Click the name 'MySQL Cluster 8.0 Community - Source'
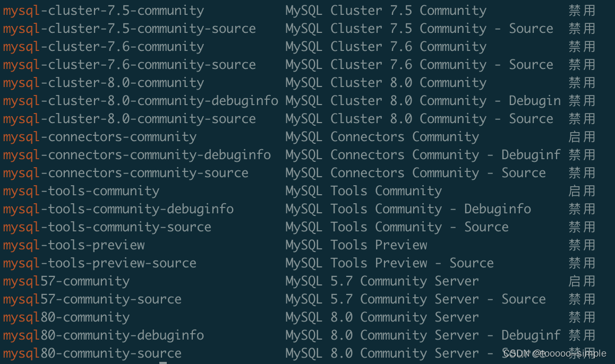 coord(419,119)
